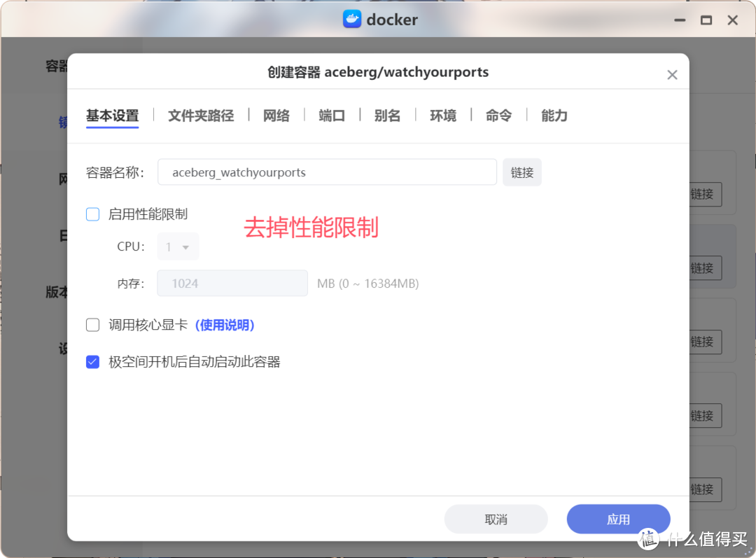Switch to the 端口 tab
This screenshot has height=558, width=756.
(331, 116)
